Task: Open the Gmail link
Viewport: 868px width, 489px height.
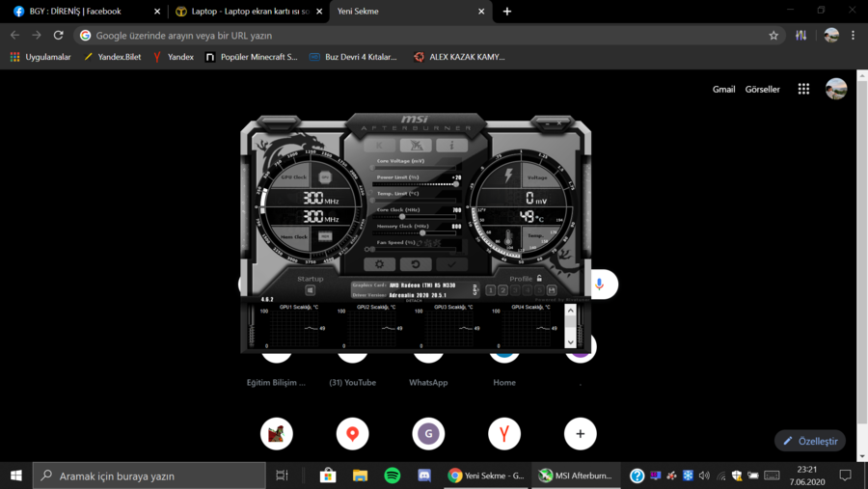Action: coord(723,89)
